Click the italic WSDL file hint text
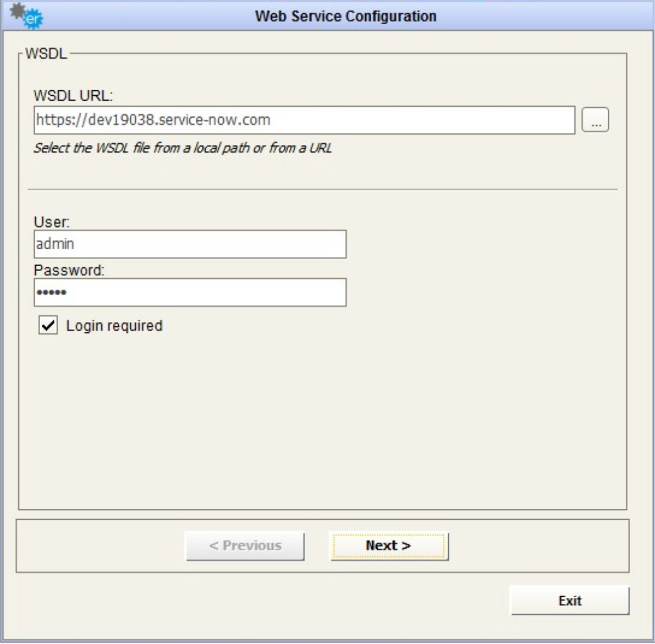This screenshot has height=644, width=655. 183,148
